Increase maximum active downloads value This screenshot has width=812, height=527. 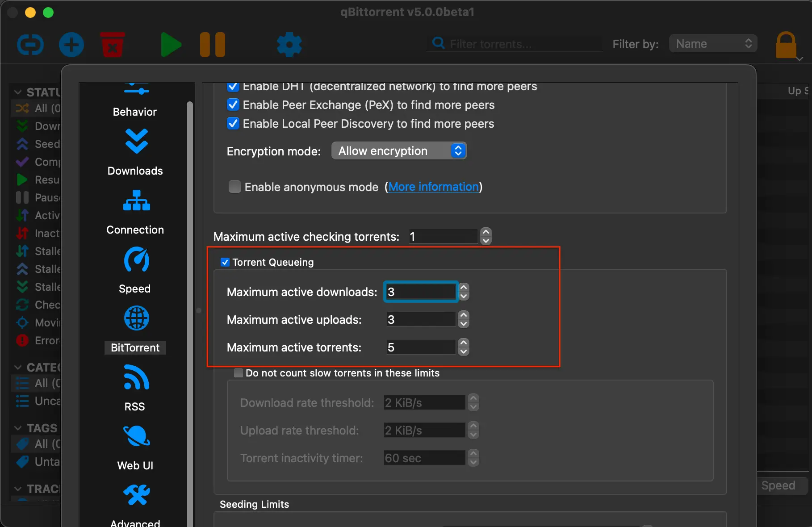(x=464, y=288)
